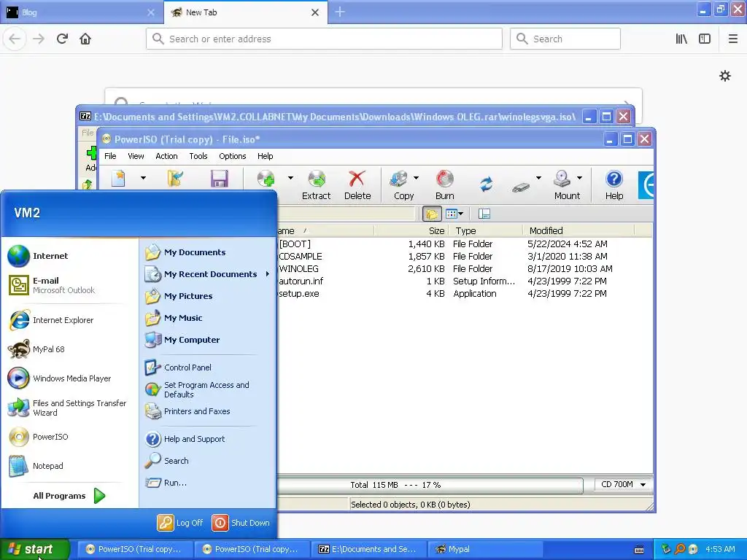Select the autorun.inf file row
This screenshot has height=560, width=747.
pyautogui.click(x=465, y=281)
